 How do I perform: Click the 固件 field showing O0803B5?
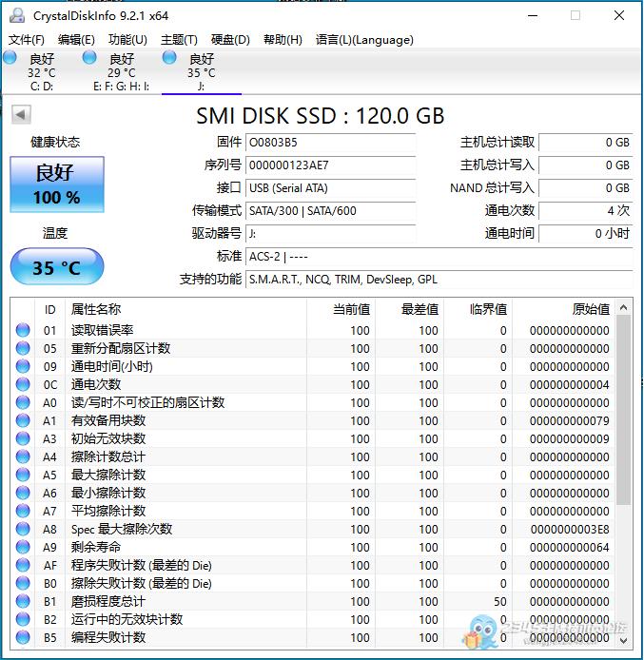(331, 143)
